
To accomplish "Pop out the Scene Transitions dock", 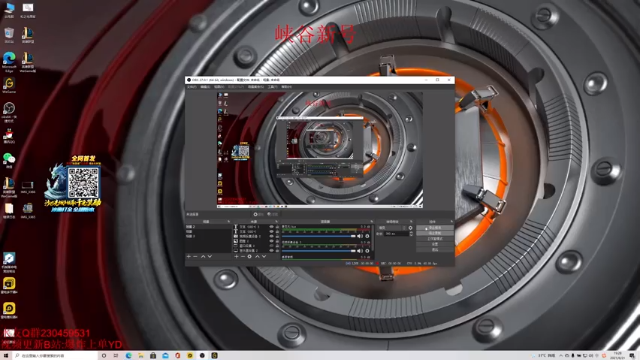I will pyautogui.click(x=411, y=221).
